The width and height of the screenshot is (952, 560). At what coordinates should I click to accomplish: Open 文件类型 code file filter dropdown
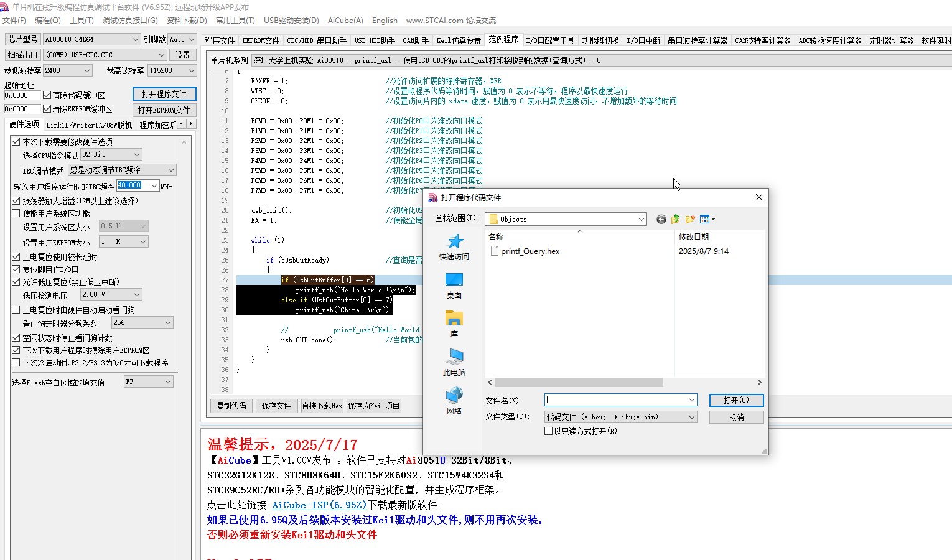[x=620, y=417]
